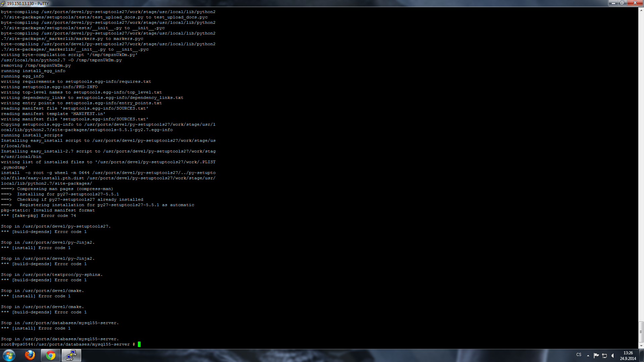The image size is (644, 362).
Task: Click the taskbar clock showing 13:26
Action: pos(628,356)
